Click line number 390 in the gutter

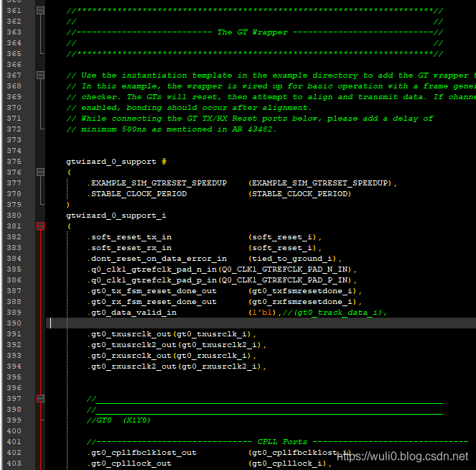tap(14, 323)
